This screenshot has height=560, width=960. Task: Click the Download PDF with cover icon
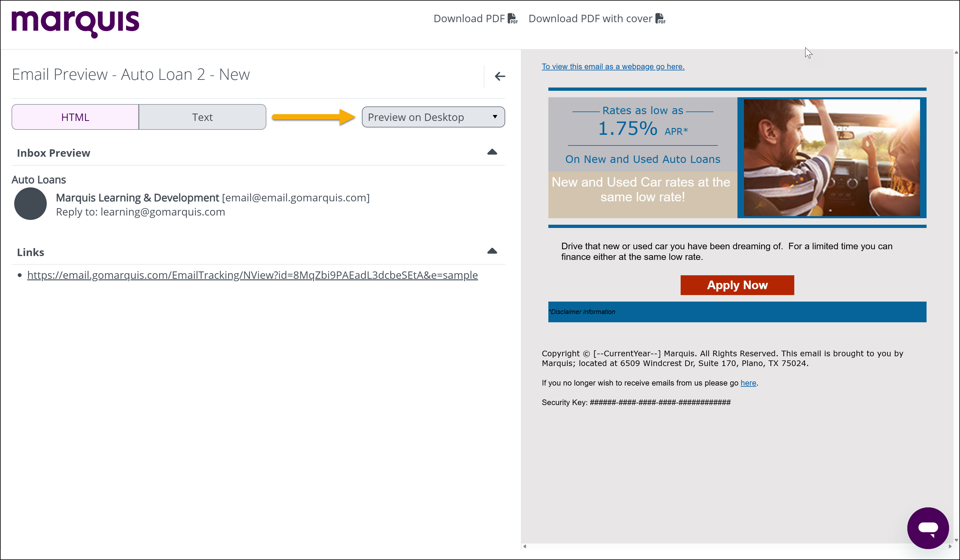[660, 19]
